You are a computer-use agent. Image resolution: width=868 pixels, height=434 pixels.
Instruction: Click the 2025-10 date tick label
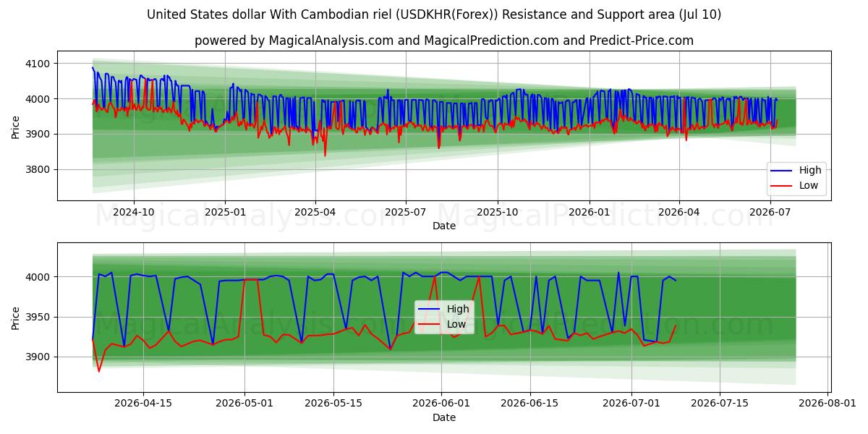pyautogui.click(x=497, y=212)
